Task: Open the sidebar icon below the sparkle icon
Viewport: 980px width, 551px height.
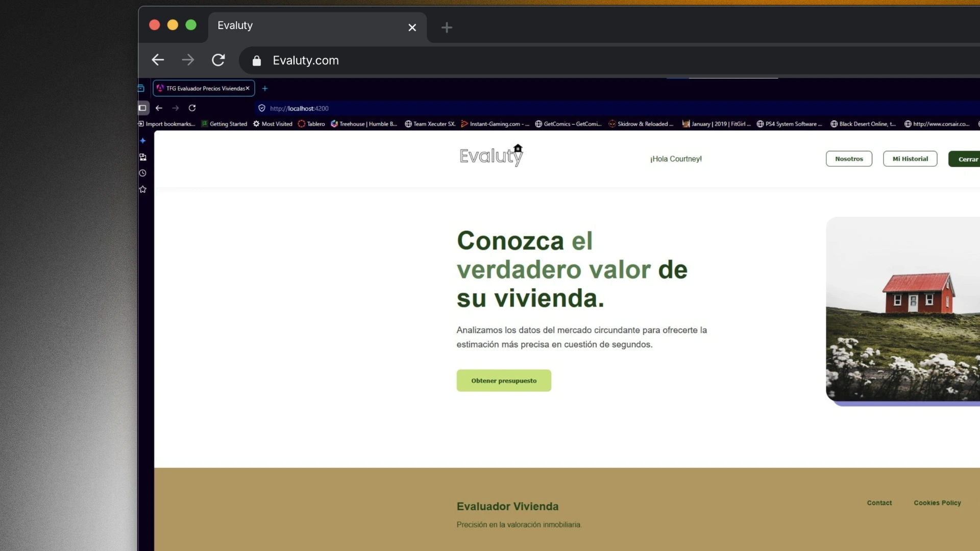Action: point(143,157)
